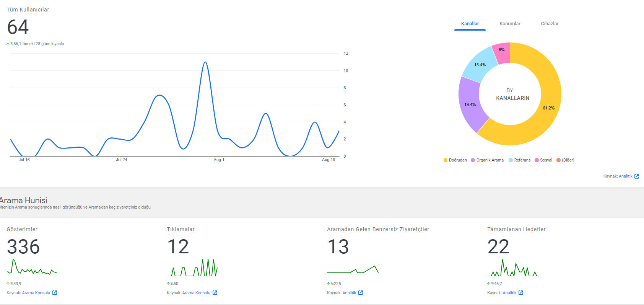The image size is (644, 305).
Task: Switch to the Konumlar tab
Action: pos(510,24)
